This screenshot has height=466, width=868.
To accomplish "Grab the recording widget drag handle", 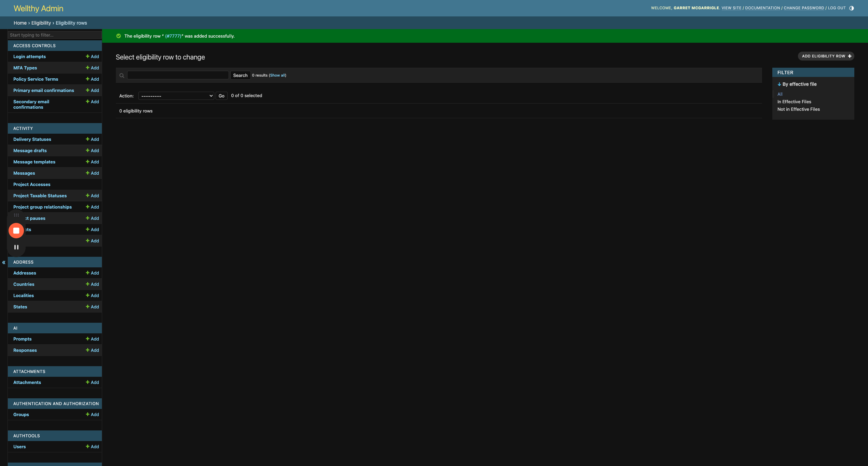I will coord(16,215).
